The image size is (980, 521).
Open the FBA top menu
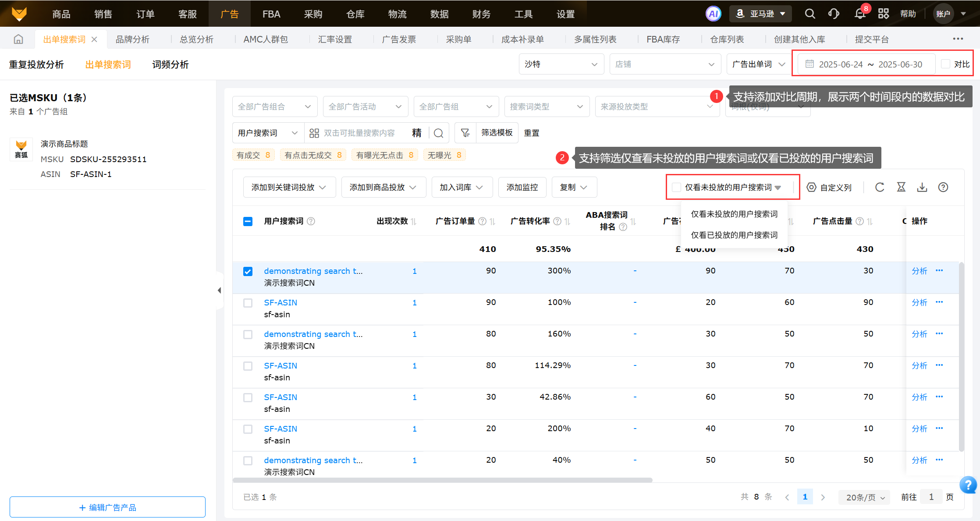(271, 14)
